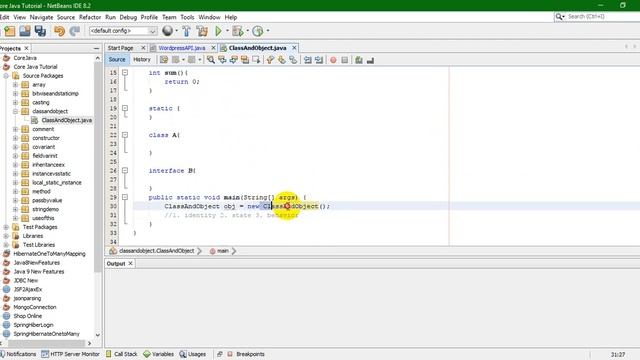
Task: Click the Shift Line Right icon
Action: [x=319, y=60]
